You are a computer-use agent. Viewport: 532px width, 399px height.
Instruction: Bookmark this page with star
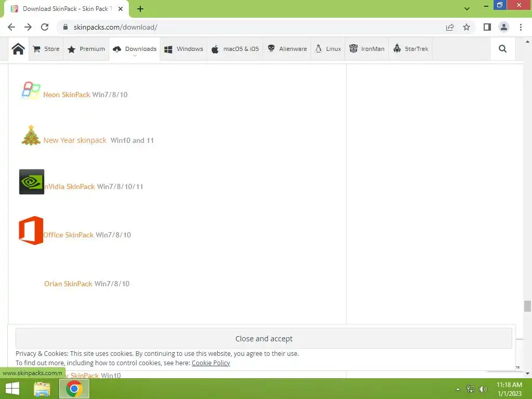pos(467,27)
